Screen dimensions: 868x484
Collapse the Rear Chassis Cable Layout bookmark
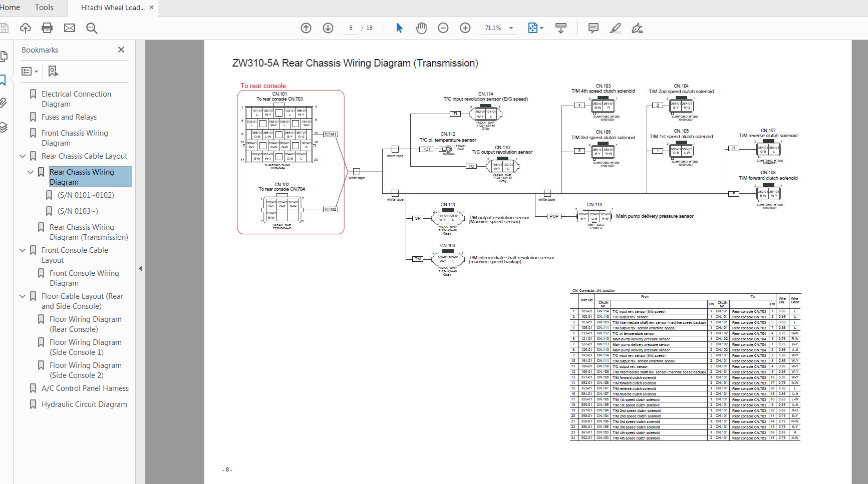(22, 156)
